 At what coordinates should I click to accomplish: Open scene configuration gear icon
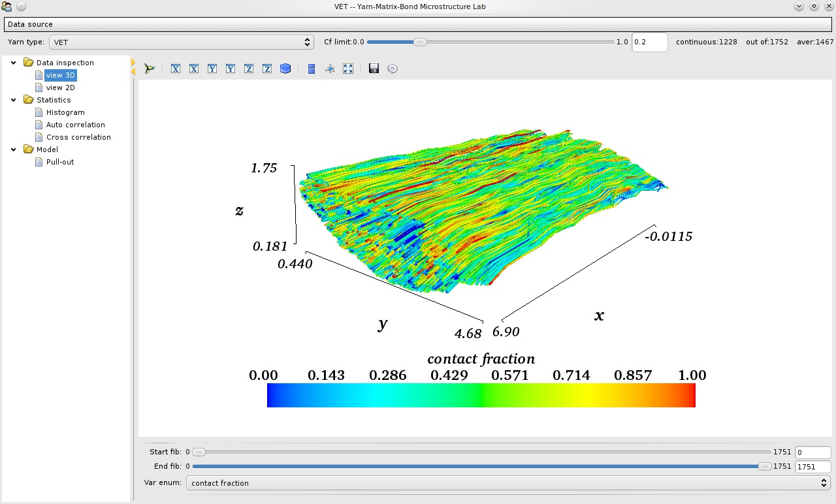coord(393,69)
